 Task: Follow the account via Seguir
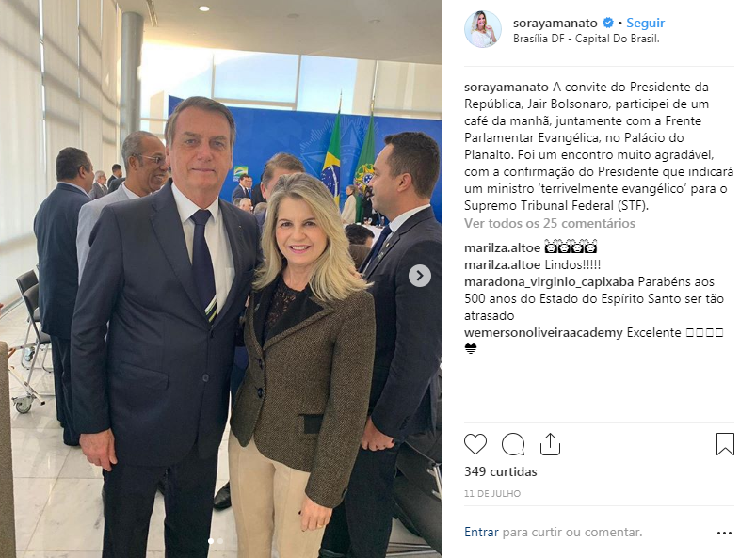(645, 23)
